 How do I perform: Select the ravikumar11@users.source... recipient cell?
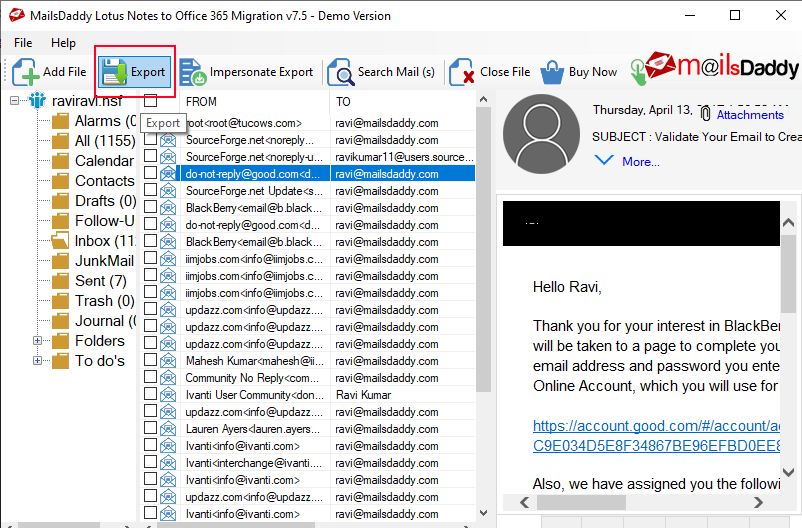pos(403,157)
